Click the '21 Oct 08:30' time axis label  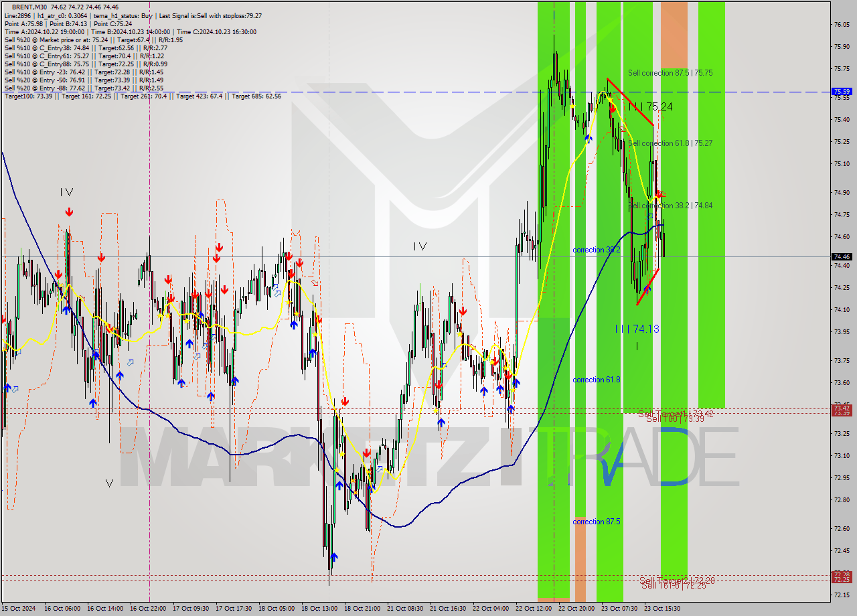pos(406,609)
